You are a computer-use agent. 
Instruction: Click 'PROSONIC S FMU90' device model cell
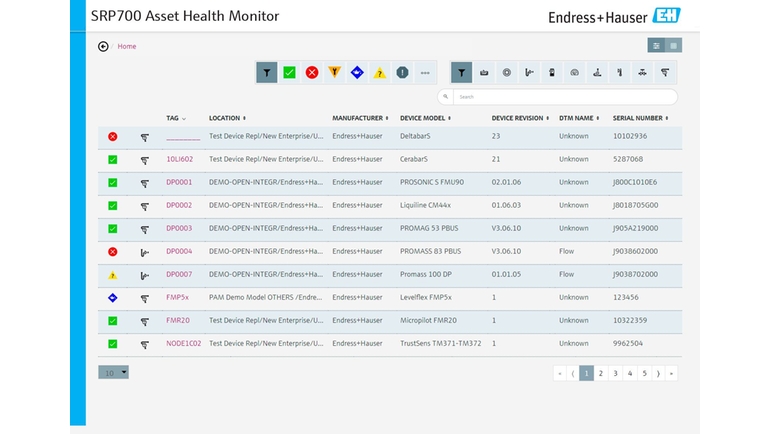[432, 182]
